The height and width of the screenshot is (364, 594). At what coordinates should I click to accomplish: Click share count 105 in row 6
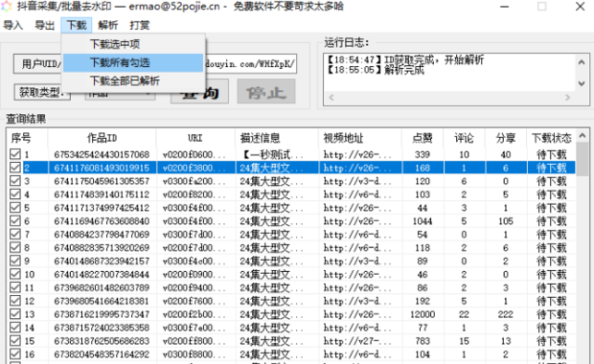click(506, 221)
